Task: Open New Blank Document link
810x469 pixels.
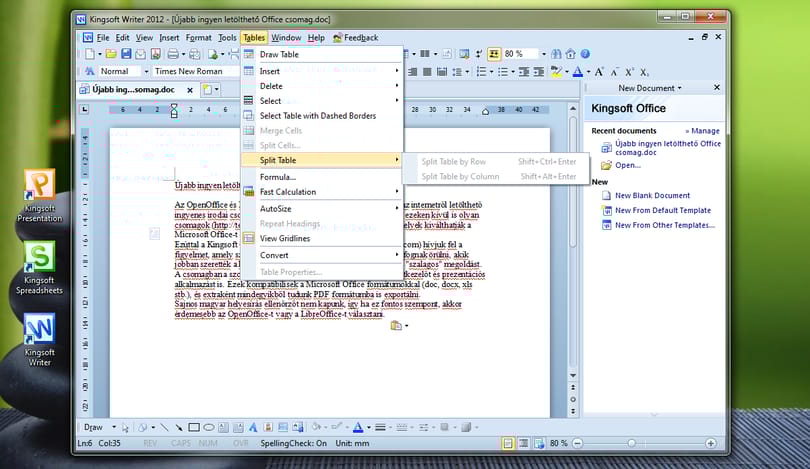Action: [x=652, y=195]
